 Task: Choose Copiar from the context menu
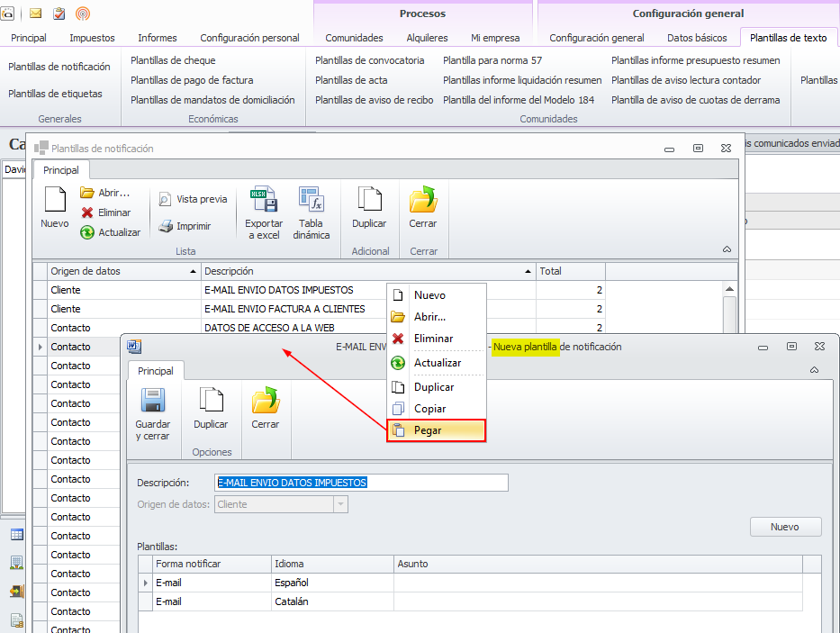click(x=429, y=409)
